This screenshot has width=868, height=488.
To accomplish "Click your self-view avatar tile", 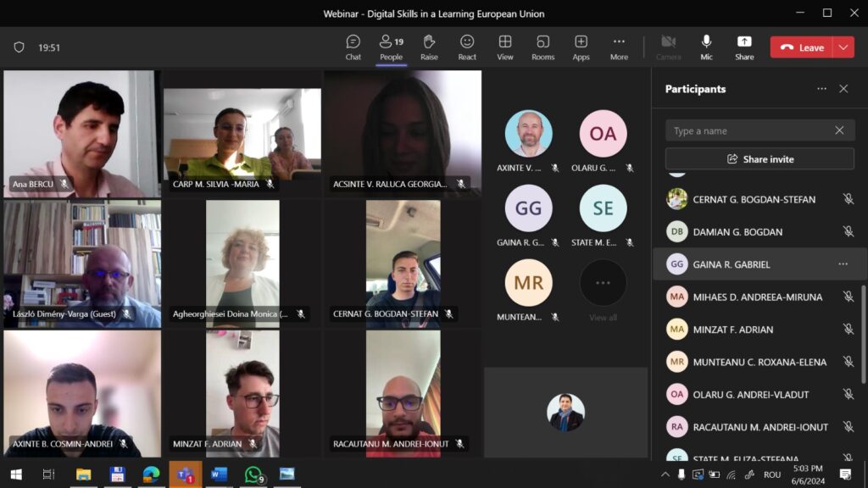I will pos(565,413).
